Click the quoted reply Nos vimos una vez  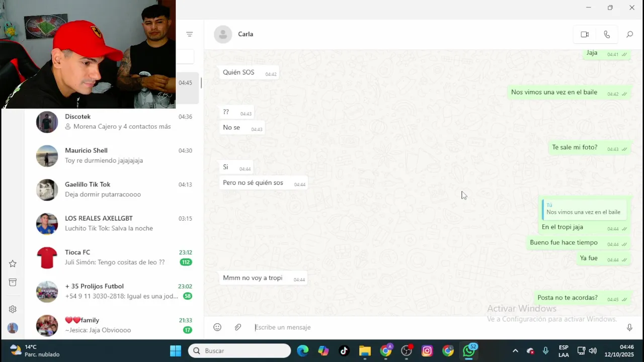(584, 209)
